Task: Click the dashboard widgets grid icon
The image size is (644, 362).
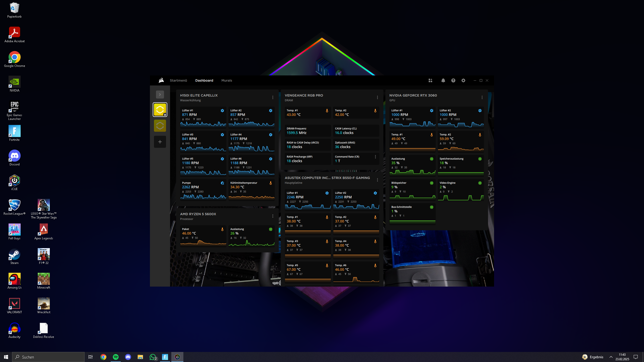Action: [x=430, y=80]
